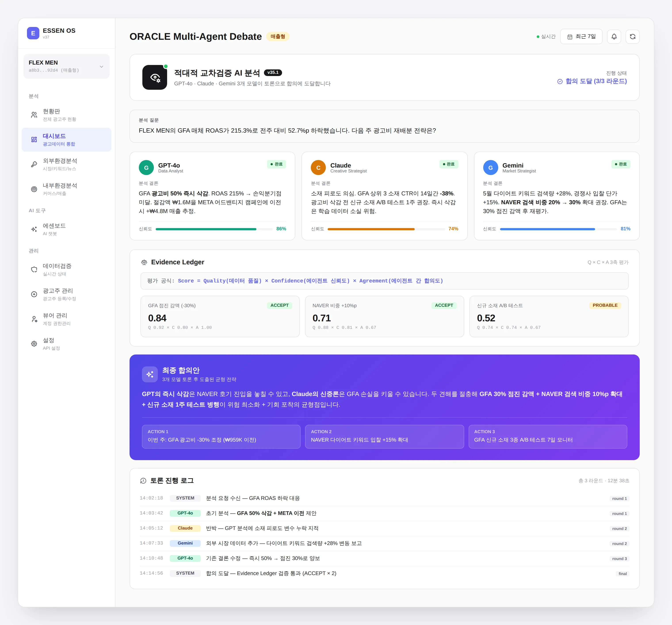Click the ESSEN OS logo icon
This screenshot has height=625, width=672.
[x=33, y=33]
